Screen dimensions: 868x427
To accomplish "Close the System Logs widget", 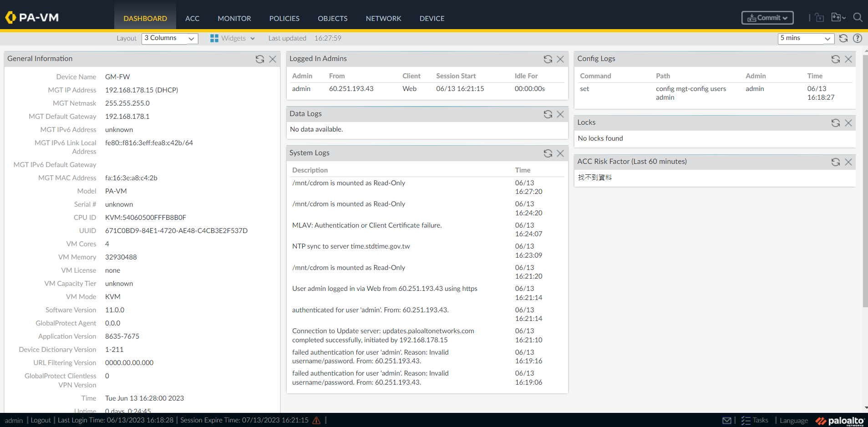I will [x=560, y=153].
